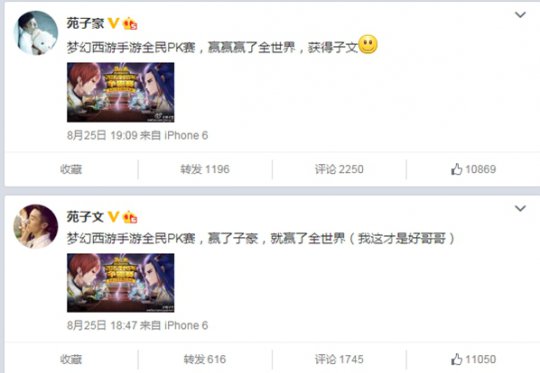Click 收藏 on 苑子文's post

pos(71,359)
